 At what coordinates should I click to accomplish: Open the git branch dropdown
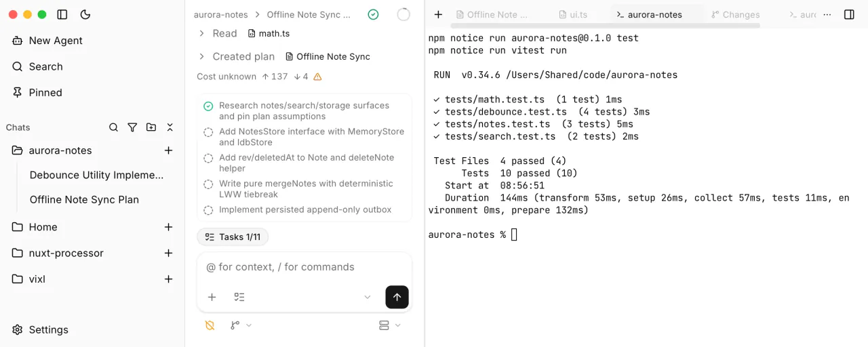(x=241, y=325)
